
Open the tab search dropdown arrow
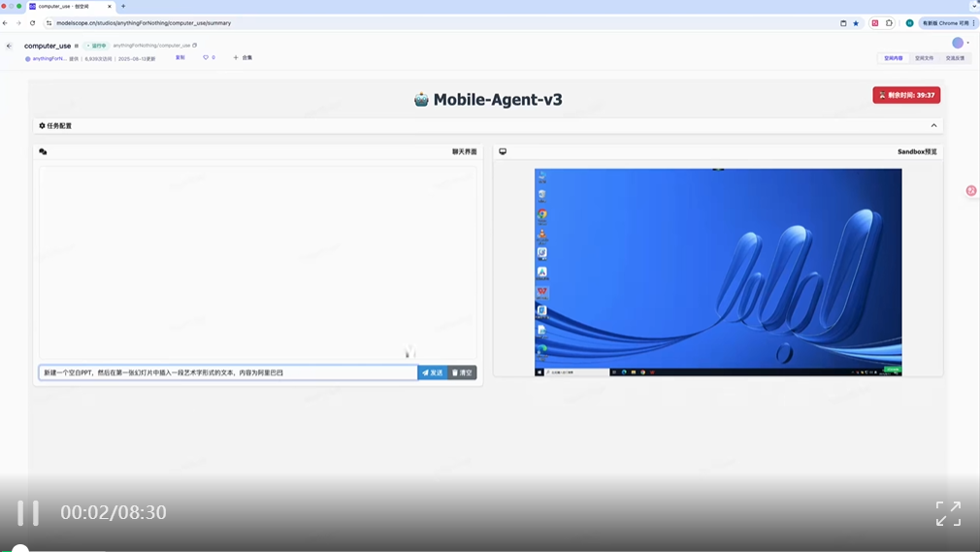(974, 6)
